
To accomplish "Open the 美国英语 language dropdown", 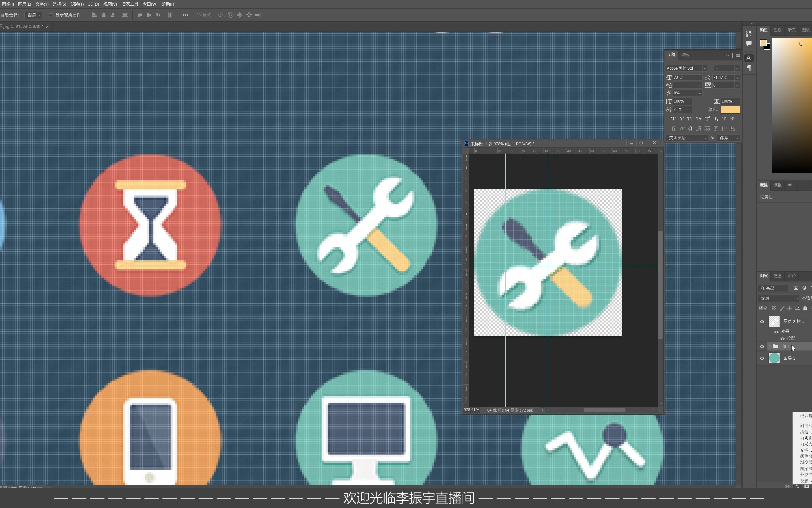I will (687, 138).
